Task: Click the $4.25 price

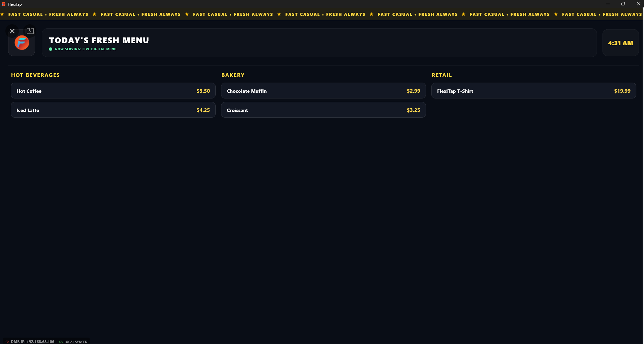Action: point(203,110)
